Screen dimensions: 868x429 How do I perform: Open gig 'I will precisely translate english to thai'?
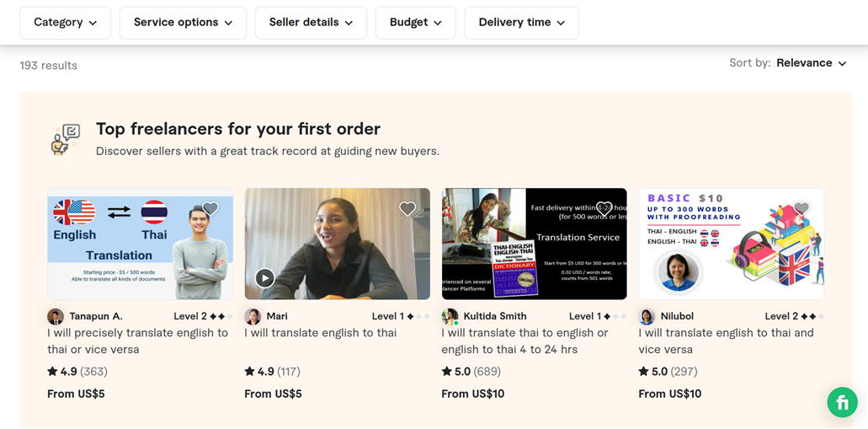[138, 341]
